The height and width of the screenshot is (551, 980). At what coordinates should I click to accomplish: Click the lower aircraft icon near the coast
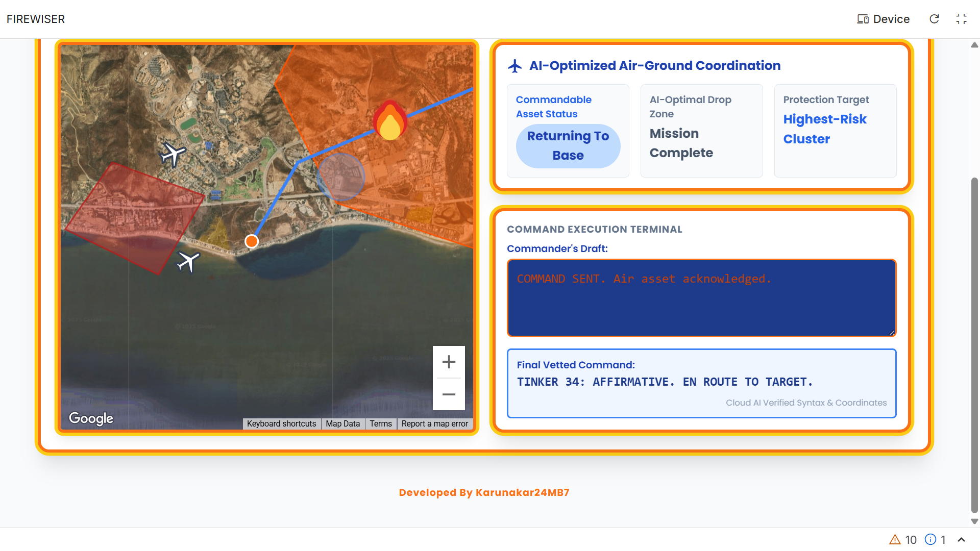click(188, 262)
